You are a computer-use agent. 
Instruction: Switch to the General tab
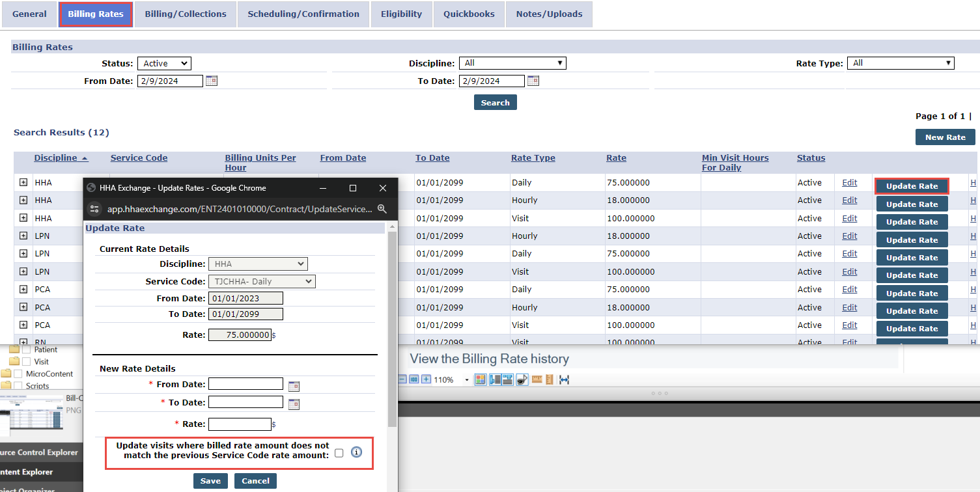click(x=29, y=14)
